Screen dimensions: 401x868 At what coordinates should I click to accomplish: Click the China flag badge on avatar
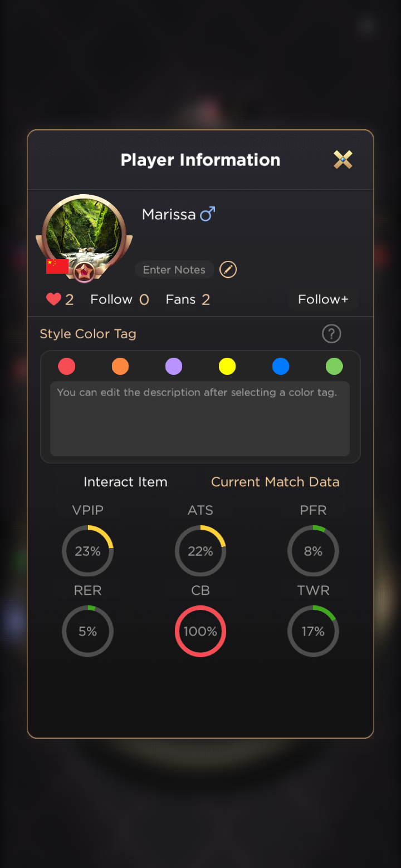tap(57, 266)
